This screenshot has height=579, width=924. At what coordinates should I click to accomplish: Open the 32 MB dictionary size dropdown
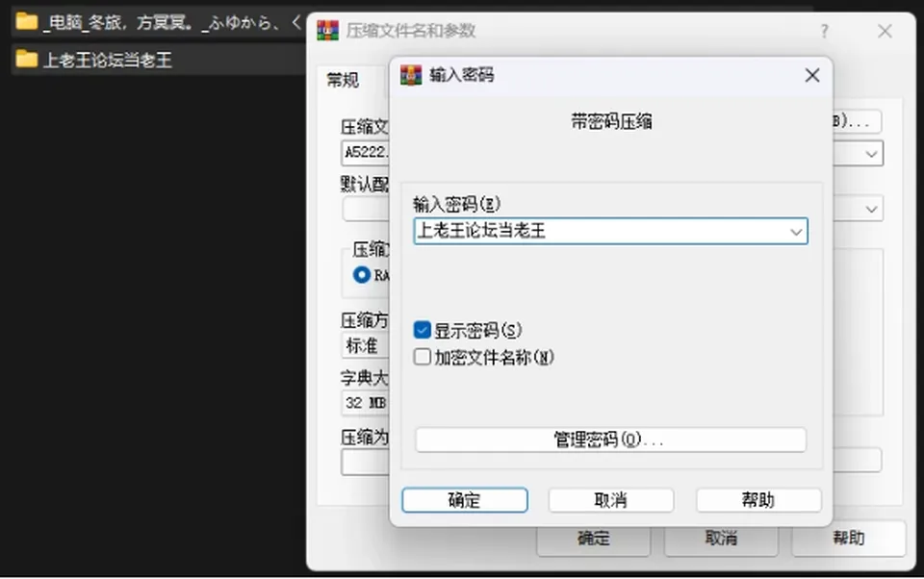365,403
